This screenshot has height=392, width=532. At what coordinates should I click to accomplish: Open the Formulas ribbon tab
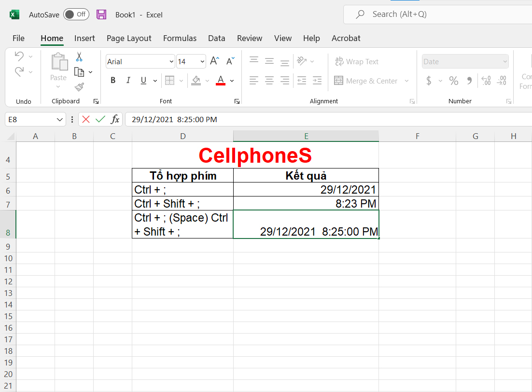[x=180, y=38]
